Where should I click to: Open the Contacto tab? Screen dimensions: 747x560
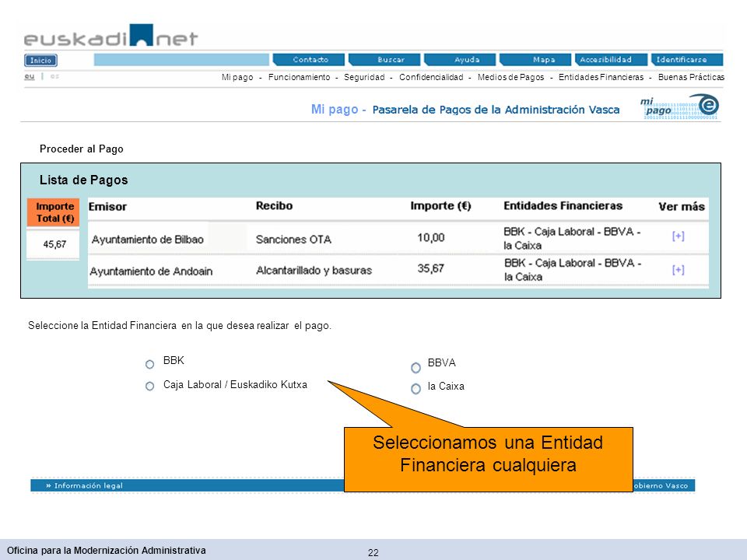point(309,60)
